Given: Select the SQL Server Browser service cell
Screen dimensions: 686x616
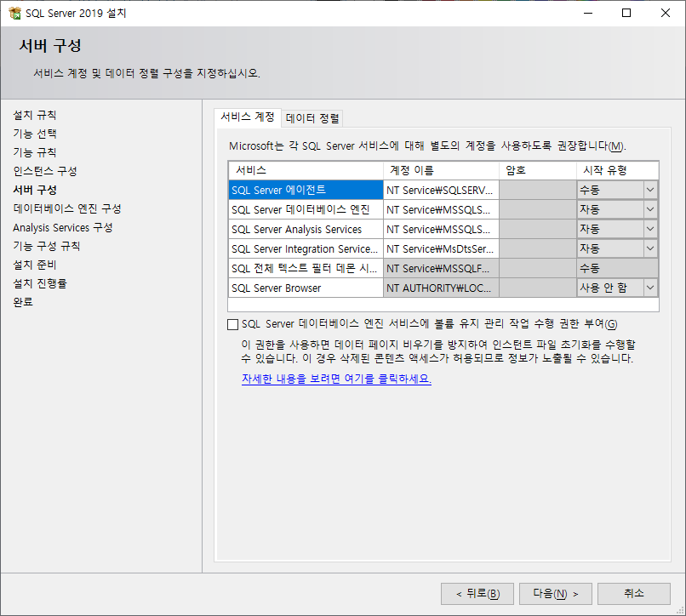Looking at the screenshot, I should (x=306, y=288).
